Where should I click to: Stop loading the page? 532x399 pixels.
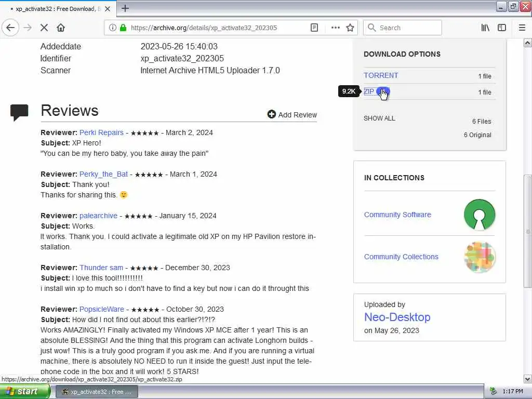pyautogui.click(x=44, y=28)
